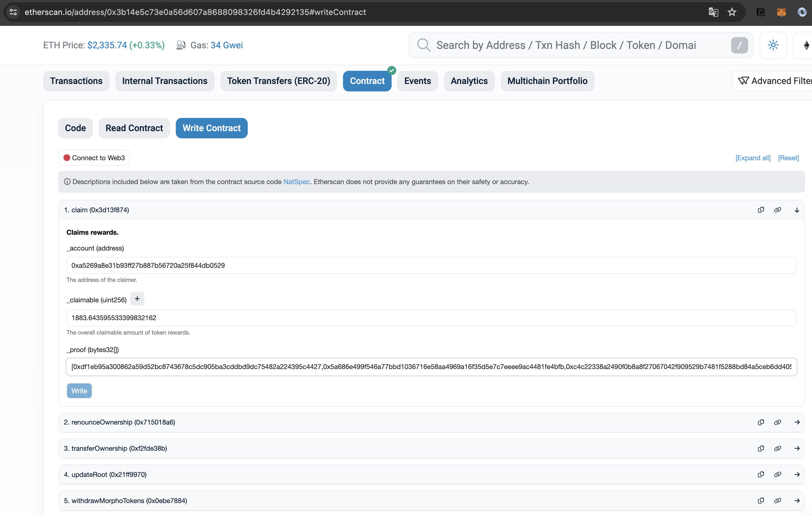The width and height of the screenshot is (812, 516).
Task: Click the _account address input field
Action: point(431,265)
